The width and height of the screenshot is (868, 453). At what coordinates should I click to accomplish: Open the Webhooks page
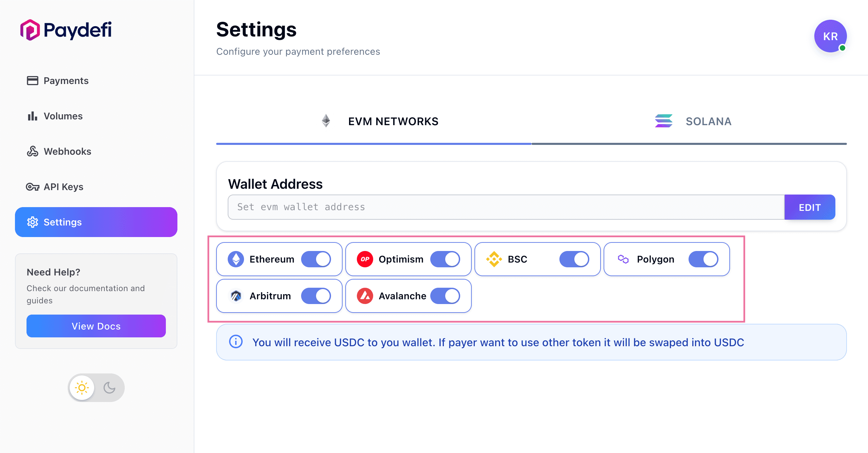(67, 151)
